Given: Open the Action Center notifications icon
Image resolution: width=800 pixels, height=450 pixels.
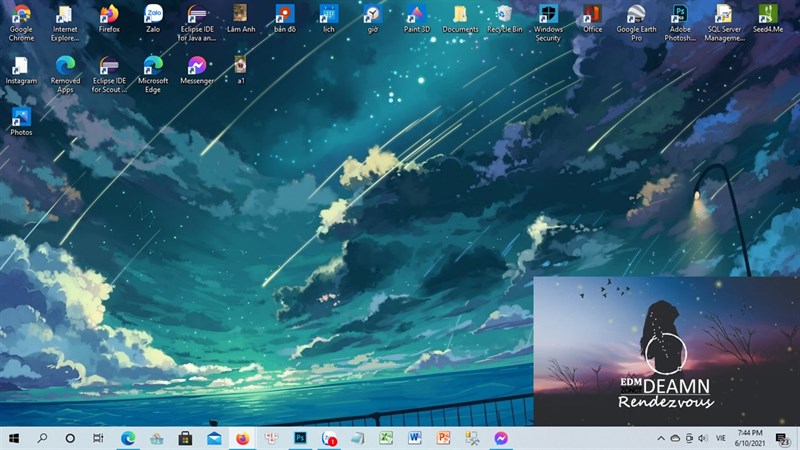Looking at the screenshot, I should click(x=782, y=438).
